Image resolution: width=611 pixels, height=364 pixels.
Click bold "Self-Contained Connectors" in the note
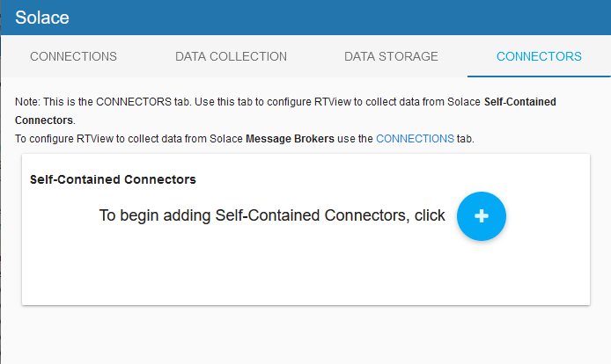[519, 103]
